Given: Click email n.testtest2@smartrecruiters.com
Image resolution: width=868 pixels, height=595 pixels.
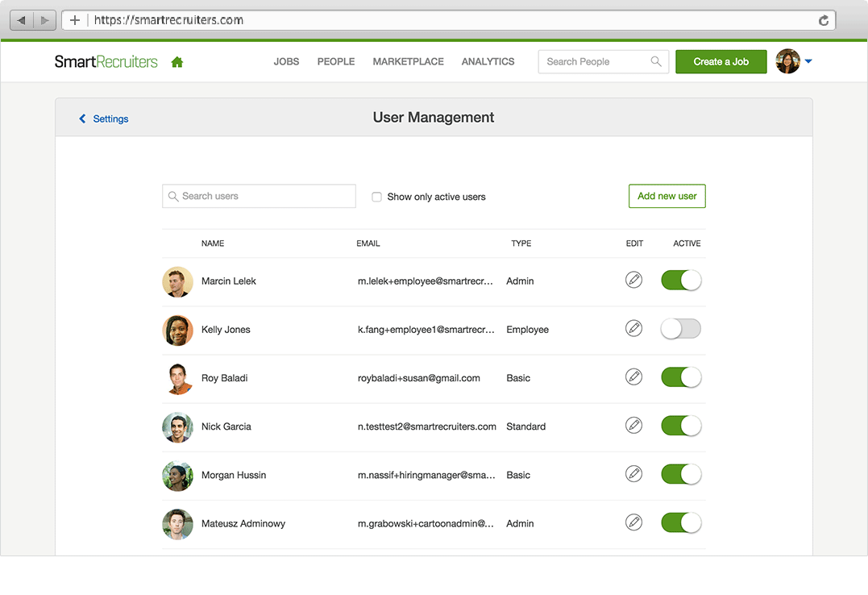Looking at the screenshot, I should pyautogui.click(x=427, y=426).
